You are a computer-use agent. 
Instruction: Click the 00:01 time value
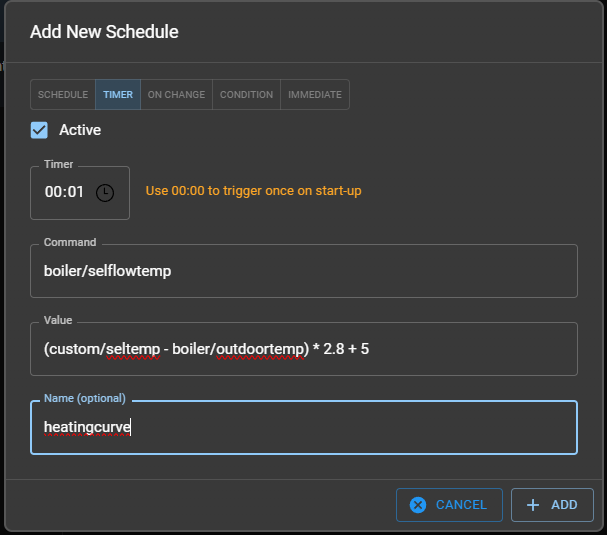(x=64, y=192)
